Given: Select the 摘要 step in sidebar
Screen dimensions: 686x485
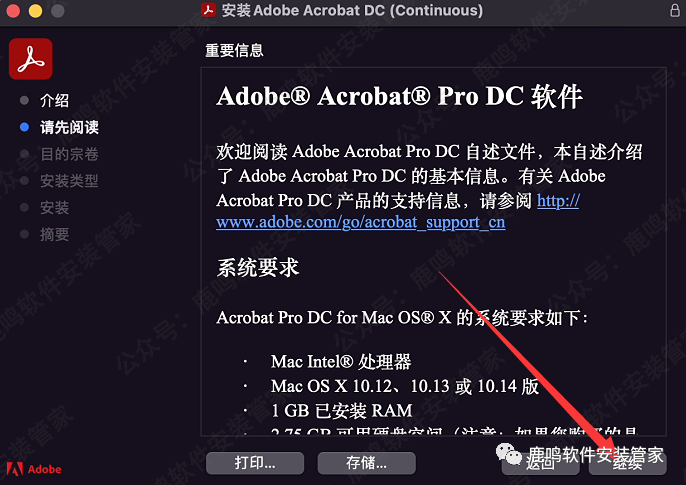Looking at the screenshot, I should (x=54, y=234).
